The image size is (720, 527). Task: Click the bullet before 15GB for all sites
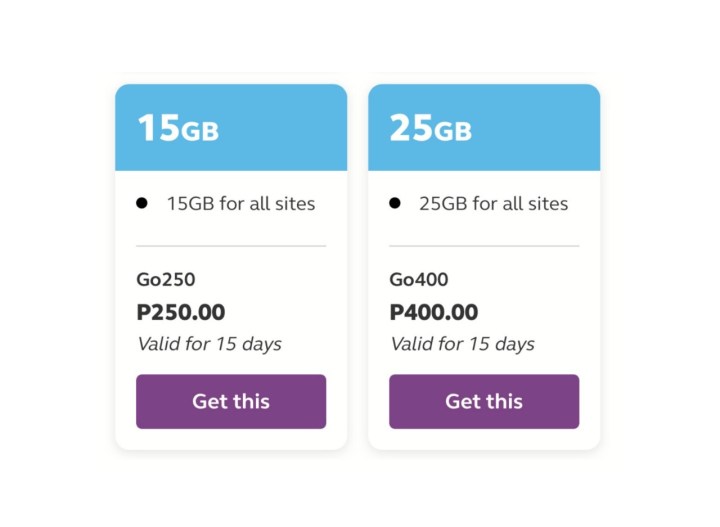(142, 203)
